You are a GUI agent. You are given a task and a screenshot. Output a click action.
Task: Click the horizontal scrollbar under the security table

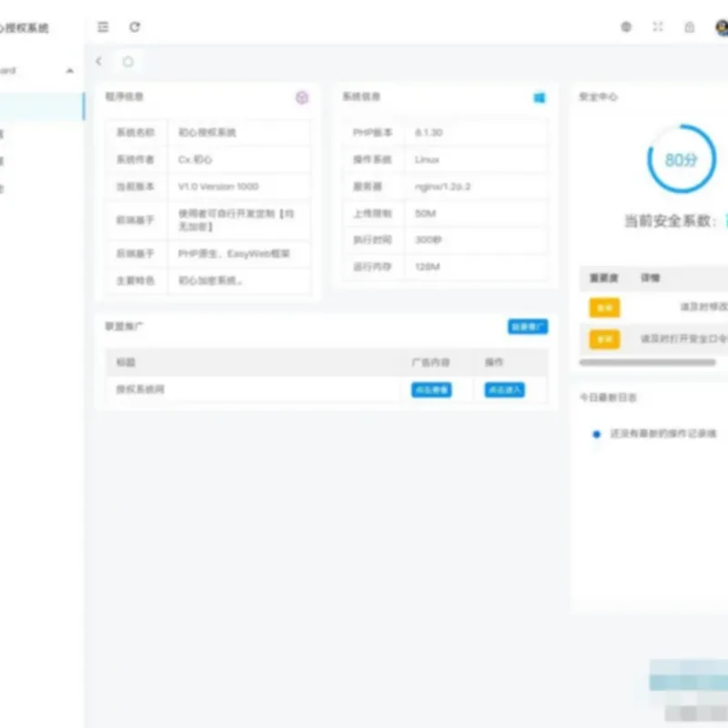(647, 362)
